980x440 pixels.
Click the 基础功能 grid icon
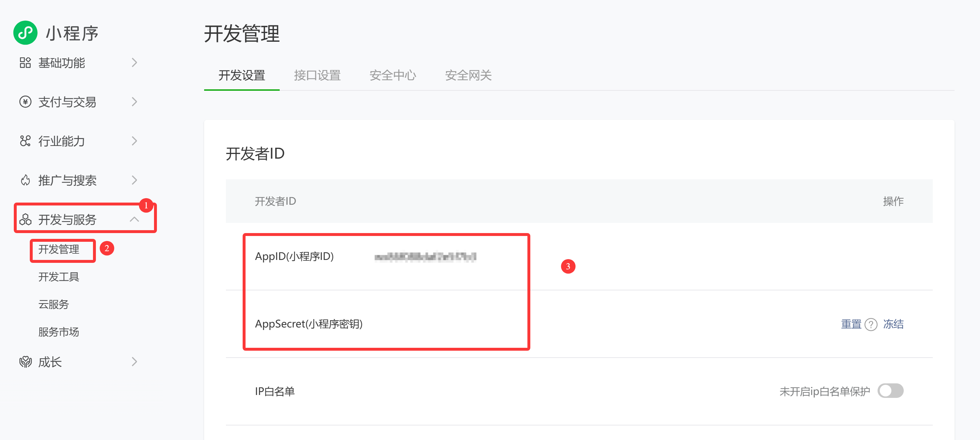(x=25, y=63)
